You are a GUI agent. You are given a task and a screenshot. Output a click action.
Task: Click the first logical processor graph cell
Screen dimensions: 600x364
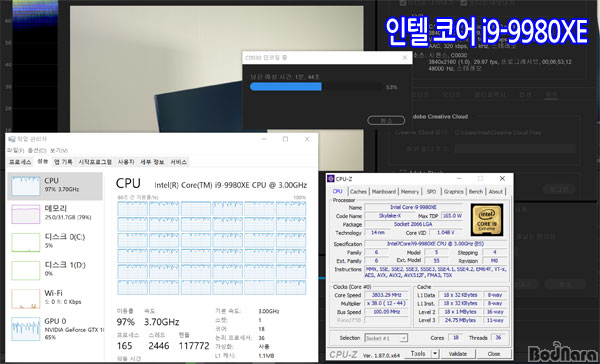(x=132, y=209)
